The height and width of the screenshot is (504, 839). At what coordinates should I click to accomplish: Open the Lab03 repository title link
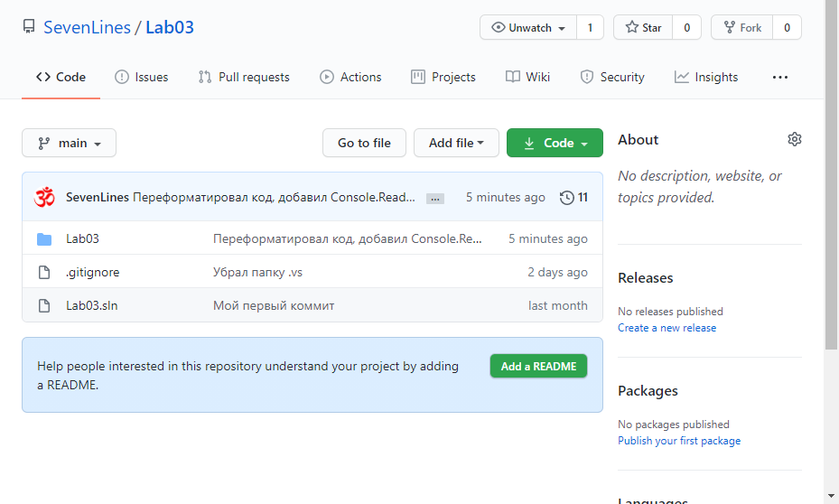tap(170, 27)
